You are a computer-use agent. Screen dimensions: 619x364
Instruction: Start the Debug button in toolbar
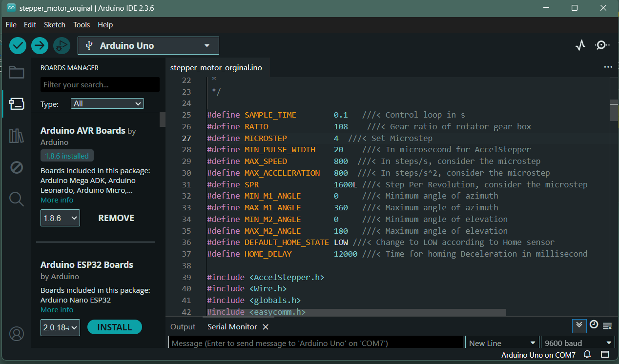[x=62, y=46]
